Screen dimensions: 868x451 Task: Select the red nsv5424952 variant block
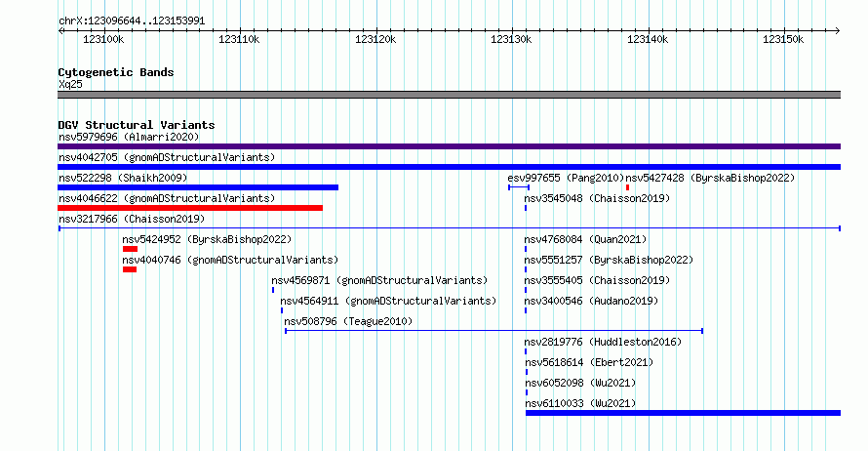point(130,249)
